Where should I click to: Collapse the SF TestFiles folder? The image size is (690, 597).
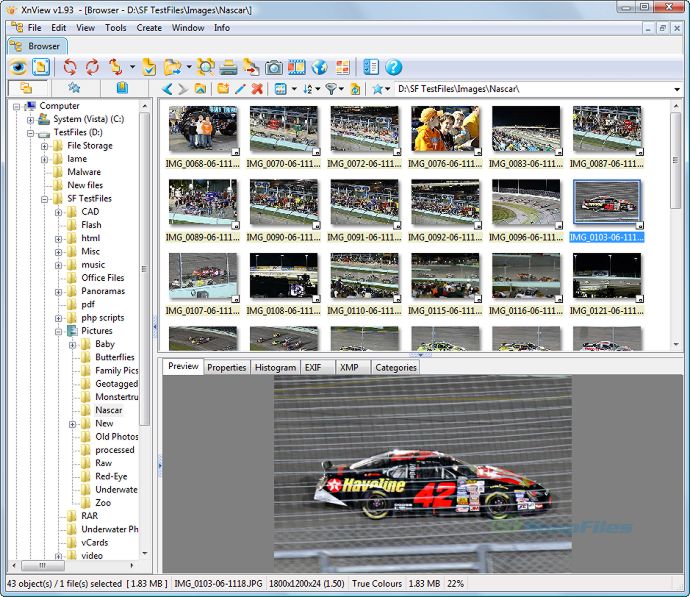click(44, 199)
